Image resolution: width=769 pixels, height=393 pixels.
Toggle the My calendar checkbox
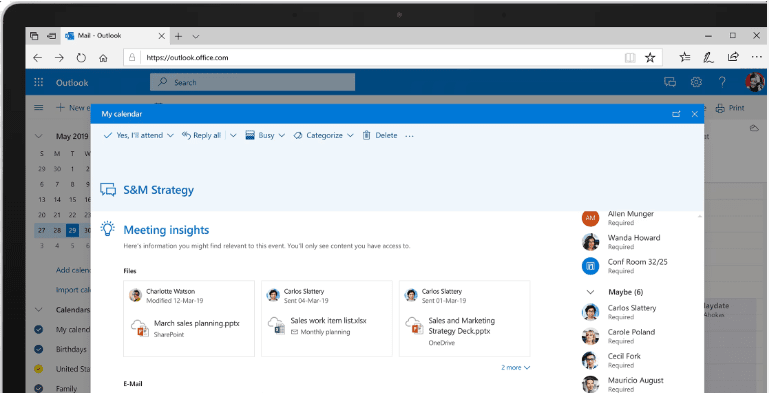39,330
